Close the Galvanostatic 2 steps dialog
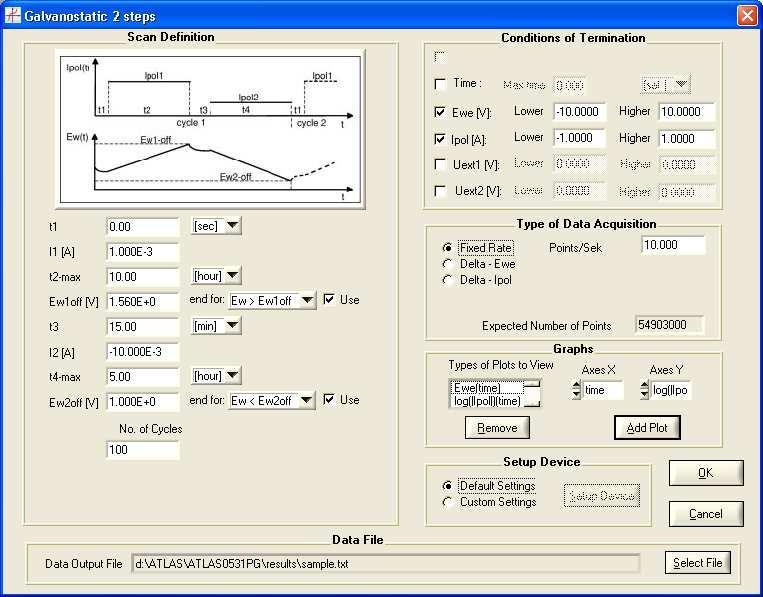The height and width of the screenshot is (597, 763). coord(746,16)
